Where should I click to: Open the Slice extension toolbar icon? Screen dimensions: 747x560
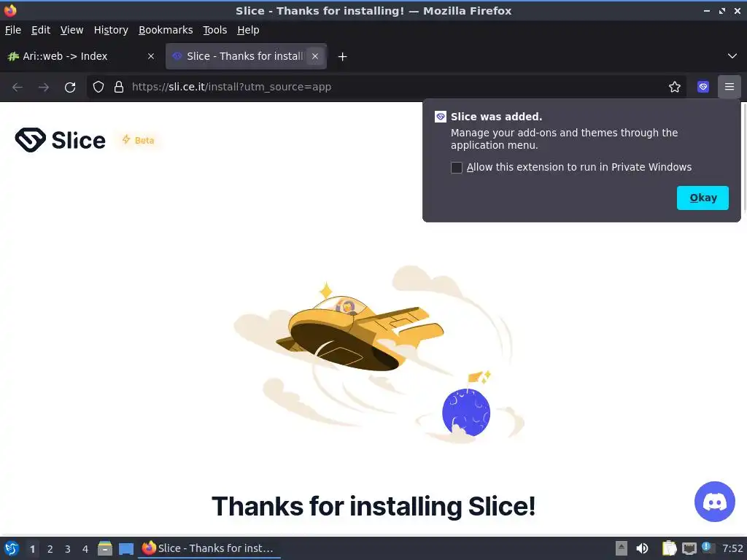(703, 87)
